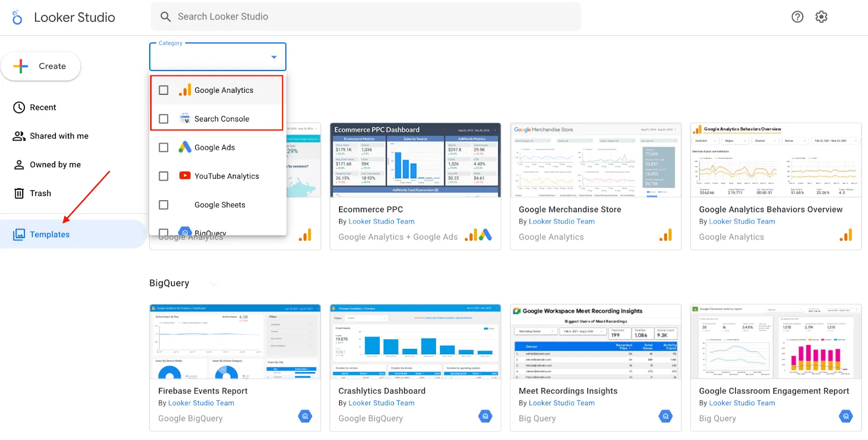The height and width of the screenshot is (440, 868).
Task: Click the YouTube Analytics icon in dropdown
Action: pos(185,176)
